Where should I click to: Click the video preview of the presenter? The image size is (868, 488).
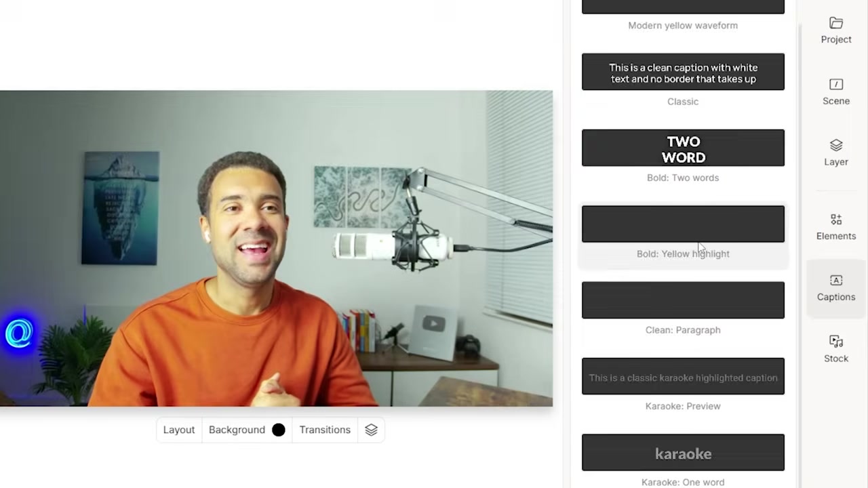pyautogui.click(x=276, y=248)
